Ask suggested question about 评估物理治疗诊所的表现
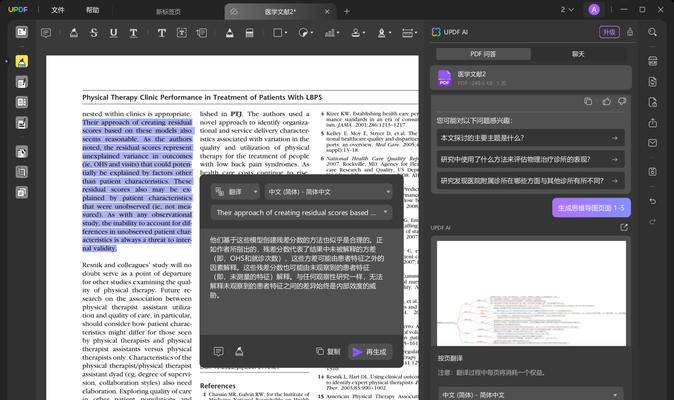The image size is (674, 400). click(530, 159)
